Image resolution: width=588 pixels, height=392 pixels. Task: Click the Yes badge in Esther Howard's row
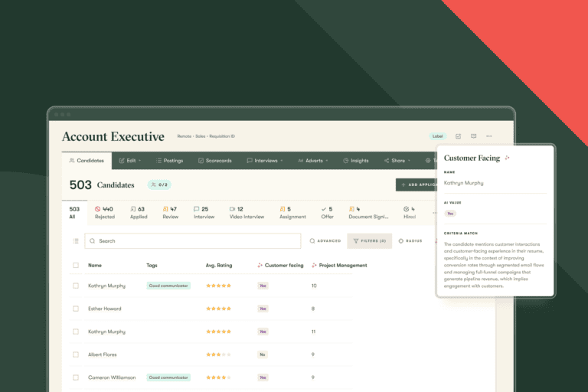[263, 309]
